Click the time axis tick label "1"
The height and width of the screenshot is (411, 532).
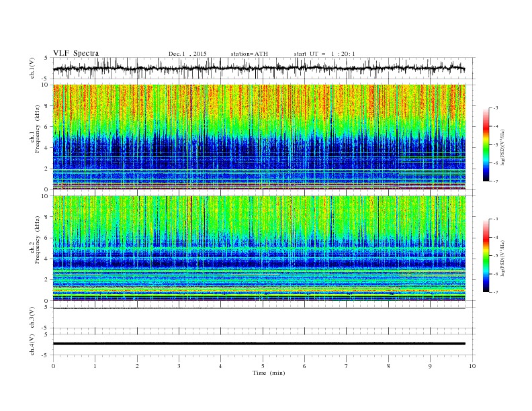click(95, 366)
